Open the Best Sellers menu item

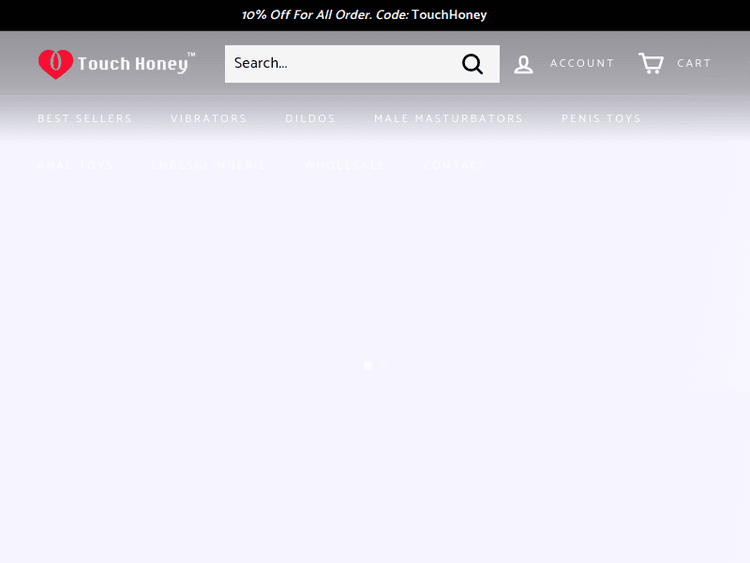point(85,119)
